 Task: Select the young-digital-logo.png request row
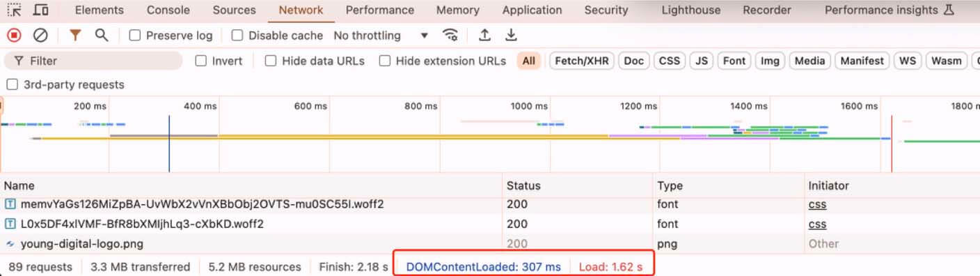[490, 244]
